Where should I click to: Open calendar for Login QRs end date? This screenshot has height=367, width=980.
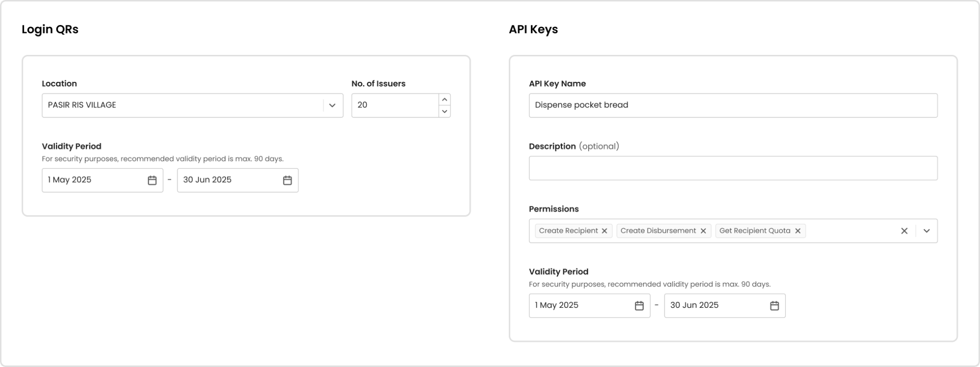pyautogui.click(x=287, y=180)
